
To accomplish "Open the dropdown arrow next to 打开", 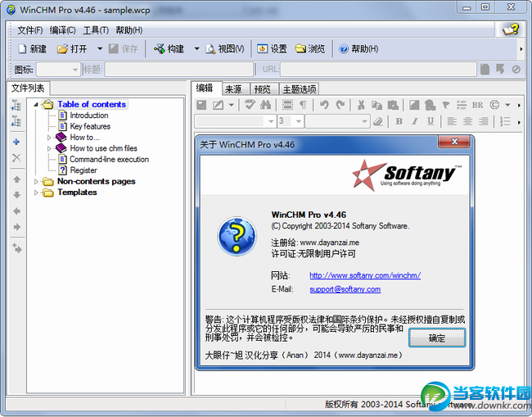I will tap(100, 49).
